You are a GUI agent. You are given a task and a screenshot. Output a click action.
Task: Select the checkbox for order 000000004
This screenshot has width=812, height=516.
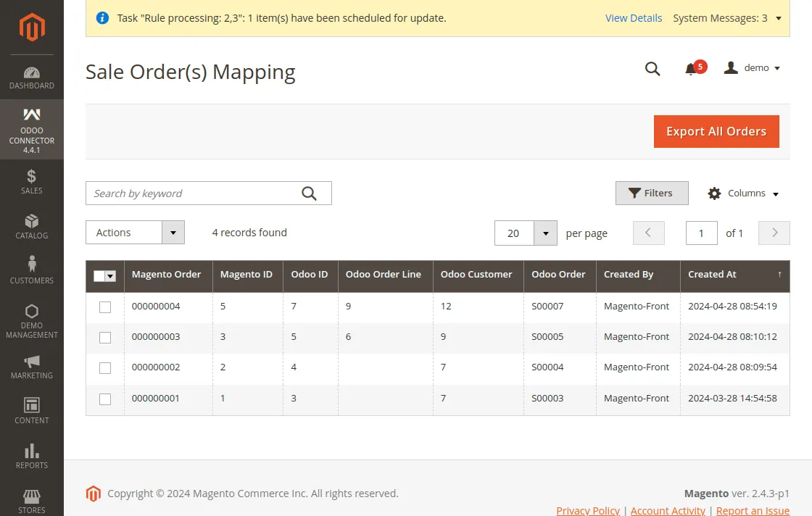pyautogui.click(x=105, y=307)
